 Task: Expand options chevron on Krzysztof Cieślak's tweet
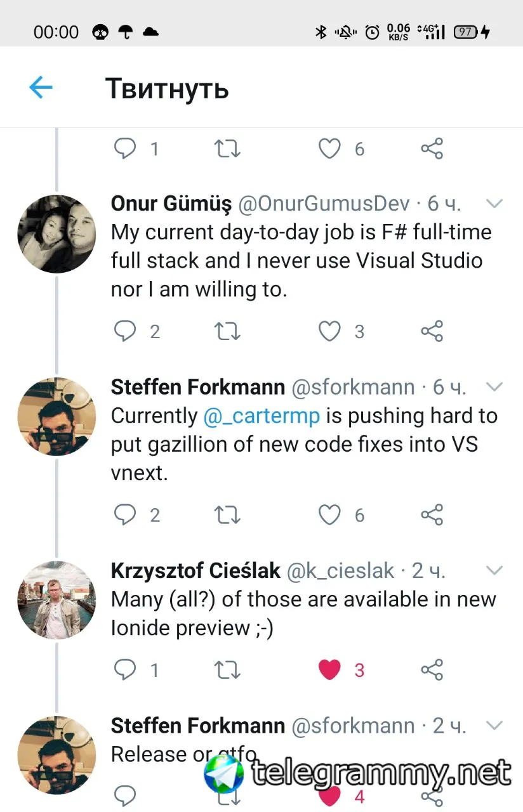tap(494, 570)
